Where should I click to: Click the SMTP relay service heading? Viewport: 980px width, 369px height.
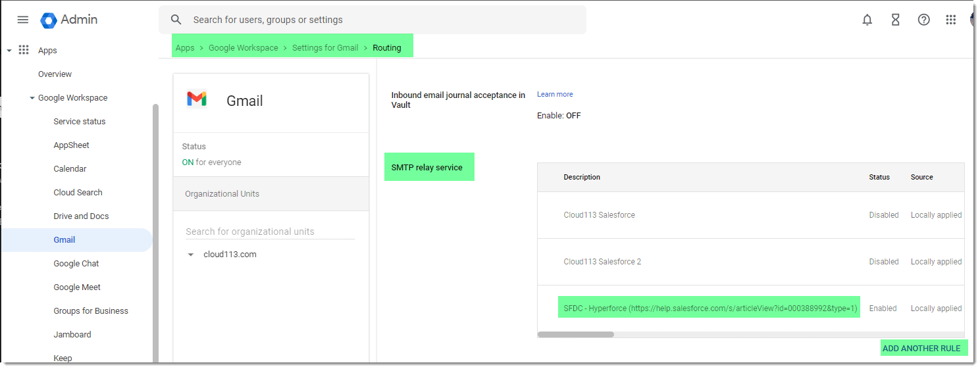pyautogui.click(x=427, y=167)
